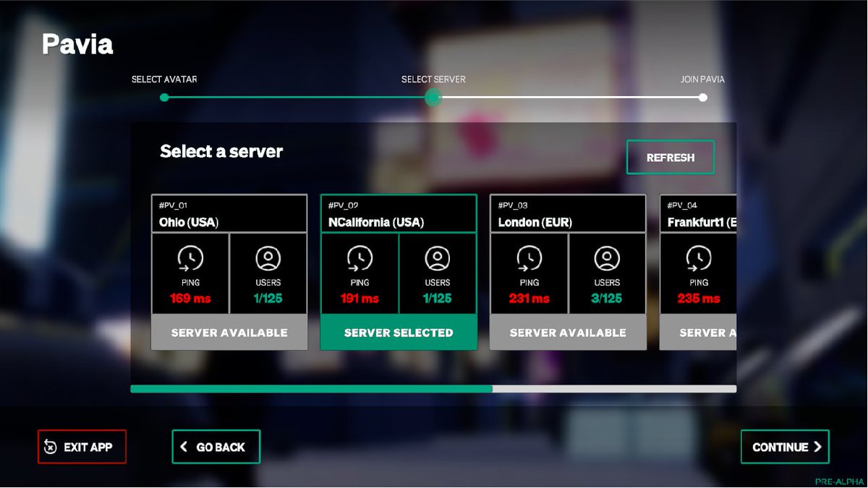Click the horizontal server list scrollbar
The height and width of the screenshot is (488, 868).
[433, 389]
